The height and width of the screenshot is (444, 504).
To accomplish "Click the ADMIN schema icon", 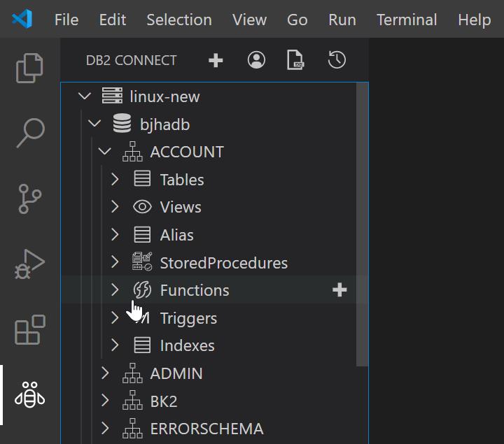I will tap(132, 373).
